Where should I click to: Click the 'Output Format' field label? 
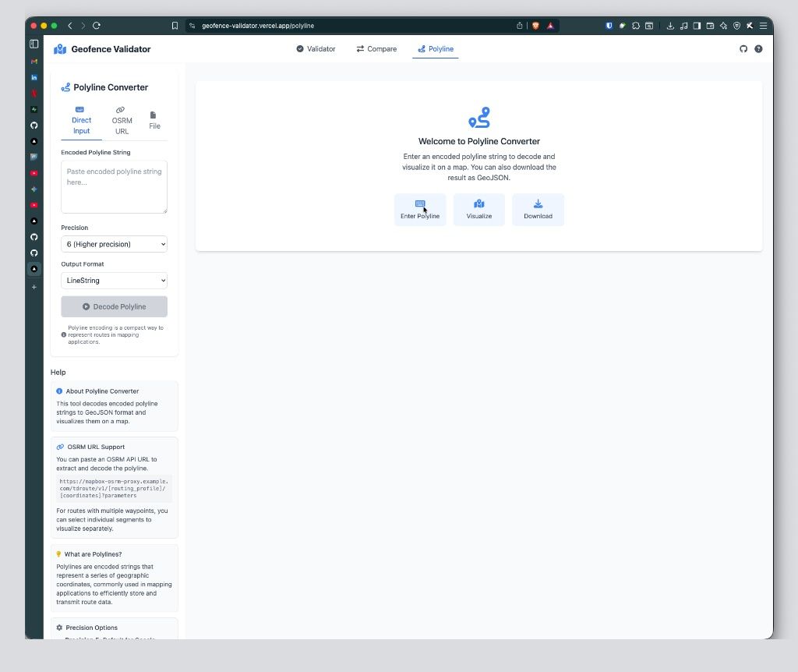coord(83,263)
